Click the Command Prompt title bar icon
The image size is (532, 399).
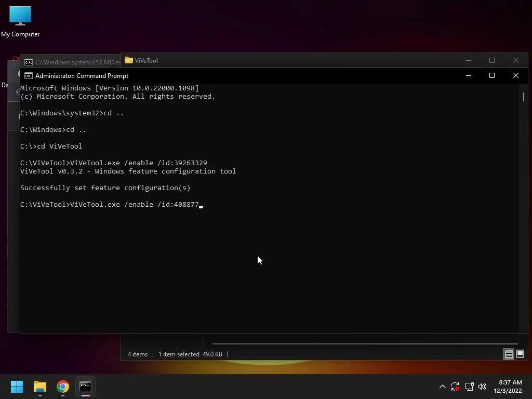pos(29,76)
